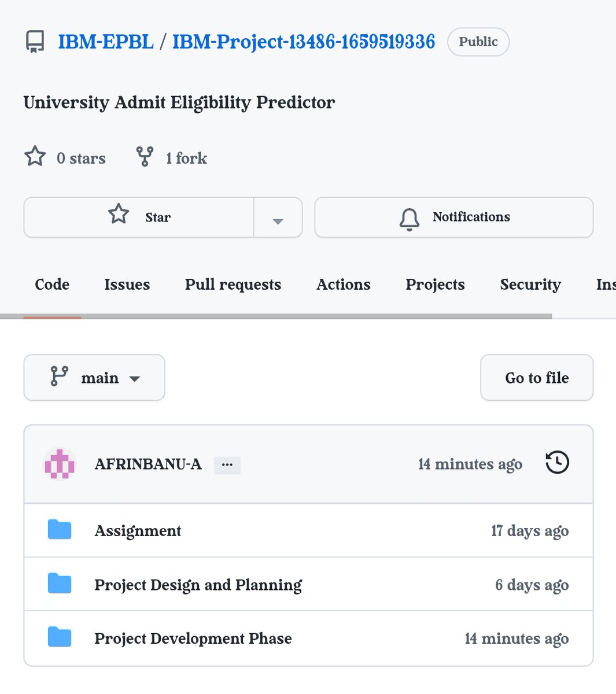Click the 6 days ago timestamp
This screenshot has height=694, width=616.
coord(532,585)
